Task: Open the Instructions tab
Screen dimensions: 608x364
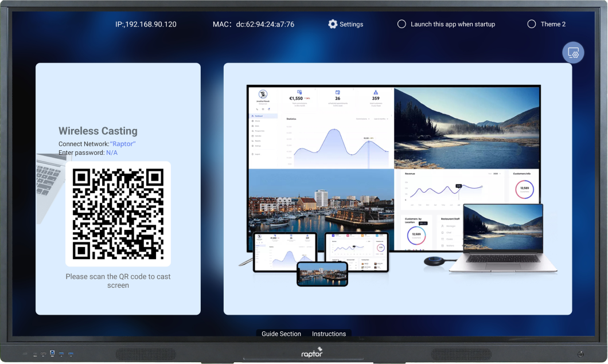Action: pos(329,334)
